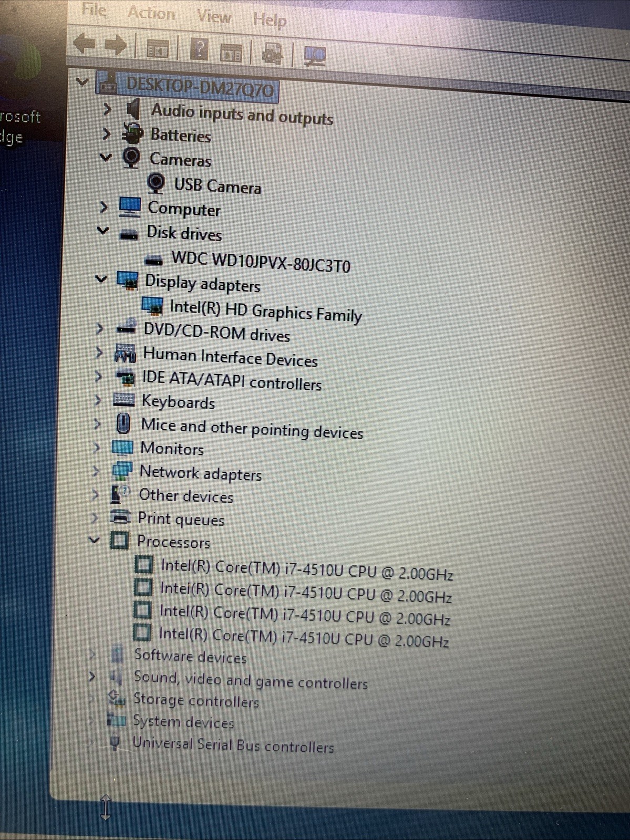This screenshot has width=630, height=840.
Task: Expand Audio inputs and outputs
Action: (x=107, y=109)
